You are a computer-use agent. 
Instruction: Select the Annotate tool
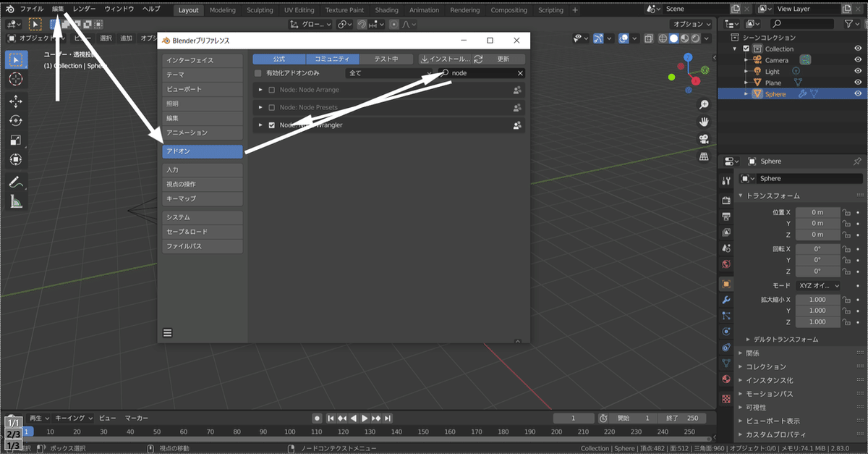[x=15, y=183]
